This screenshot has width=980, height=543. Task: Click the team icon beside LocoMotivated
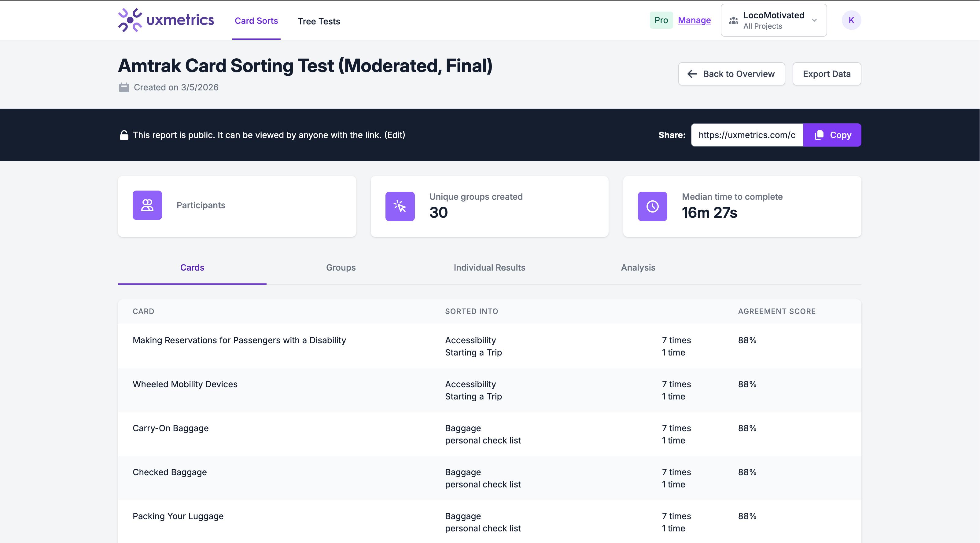(734, 20)
